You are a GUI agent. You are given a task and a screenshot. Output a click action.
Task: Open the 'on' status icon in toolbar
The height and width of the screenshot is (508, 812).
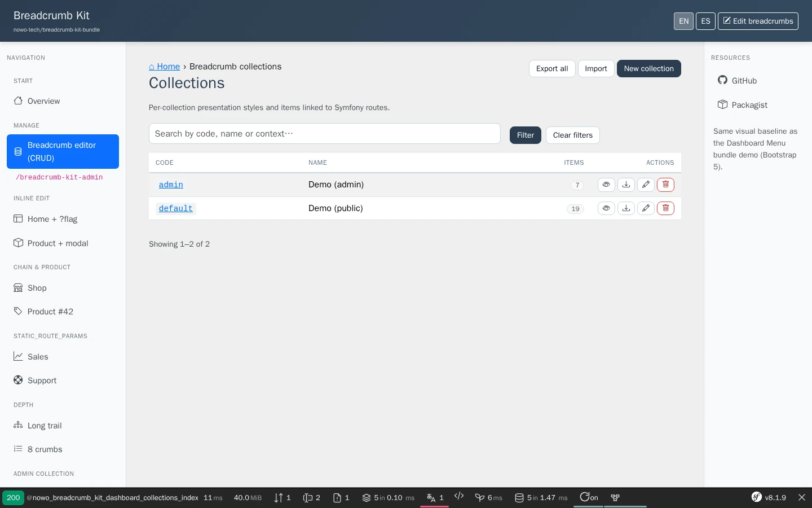[589, 497]
